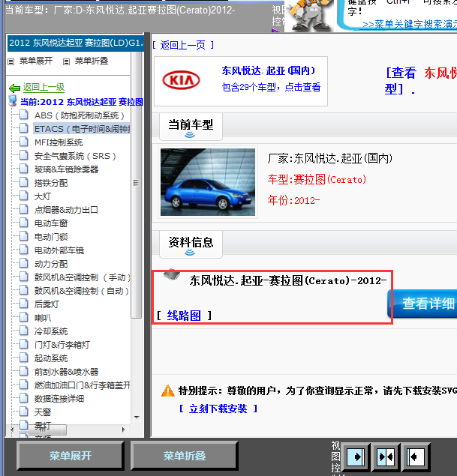
Task: Click 当前:2012 东风悦达起亚 赛拉图 tree root
Action: point(82,102)
